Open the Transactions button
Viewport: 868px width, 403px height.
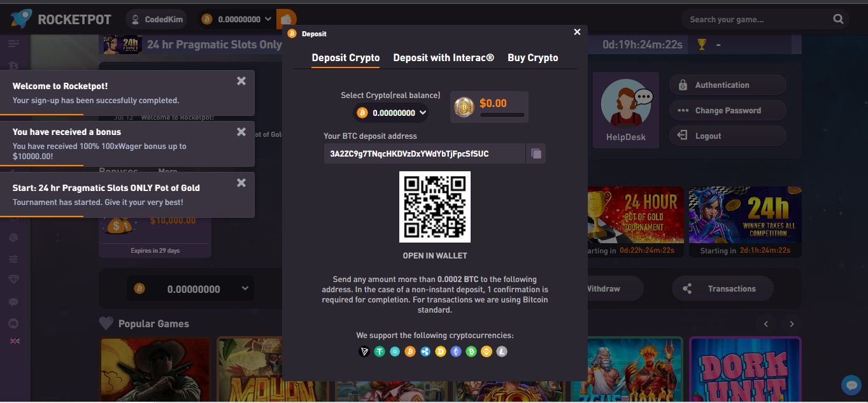pos(723,288)
